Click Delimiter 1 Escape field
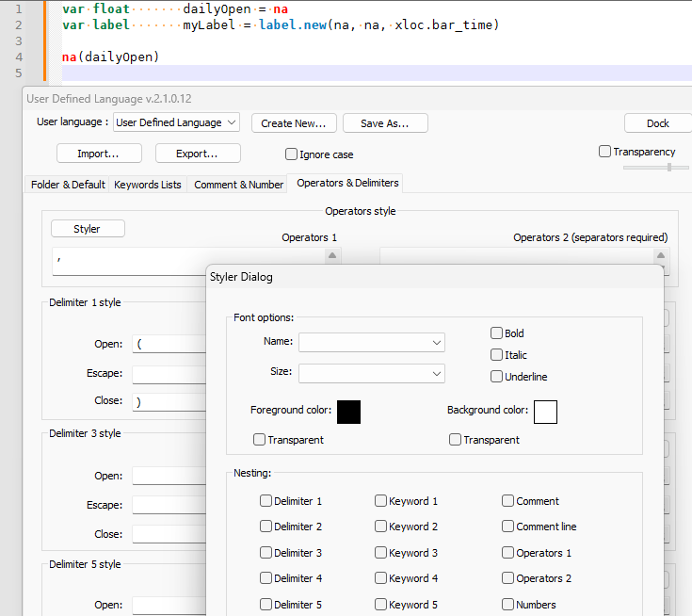This screenshot has width=692, height=616. click(169, 374)
